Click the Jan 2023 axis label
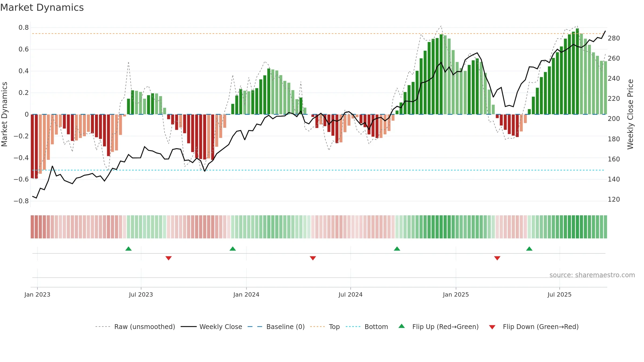Image resolution: width=644 pixels, height=362 pixels. click(x=37, y=294)
